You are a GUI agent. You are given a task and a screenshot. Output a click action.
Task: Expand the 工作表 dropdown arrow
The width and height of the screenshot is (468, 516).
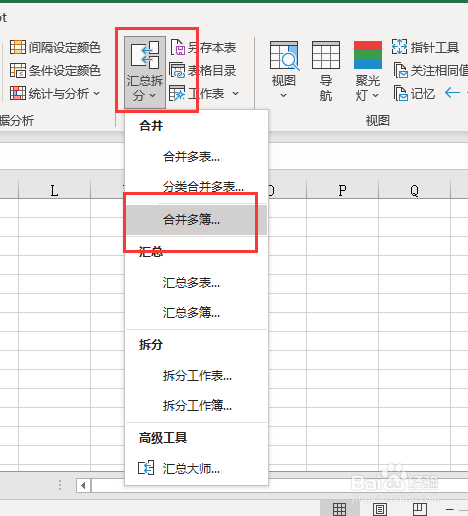click(x=236, y=93)
